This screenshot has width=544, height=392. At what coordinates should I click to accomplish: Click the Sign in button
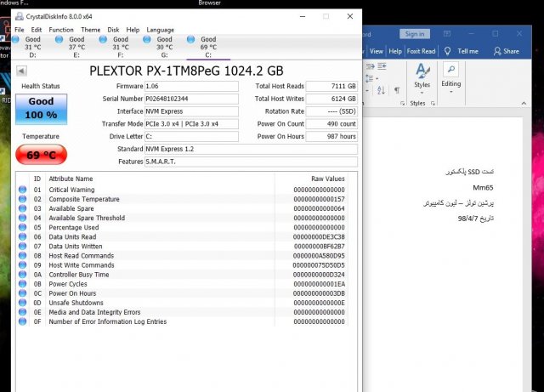pos(414,34)
